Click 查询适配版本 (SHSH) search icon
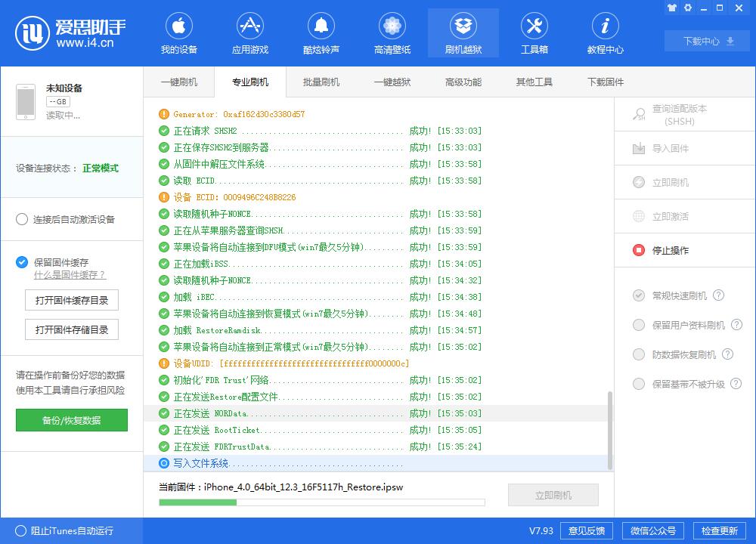 639,114
